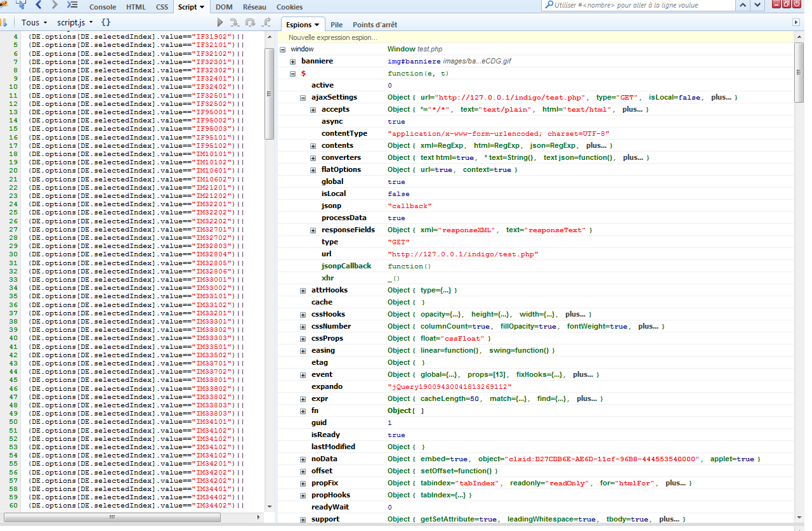The width and height of the screenshot is (812, 531).
Task: Click the Continue (play) debugger icon
Action: click(220, 22)
